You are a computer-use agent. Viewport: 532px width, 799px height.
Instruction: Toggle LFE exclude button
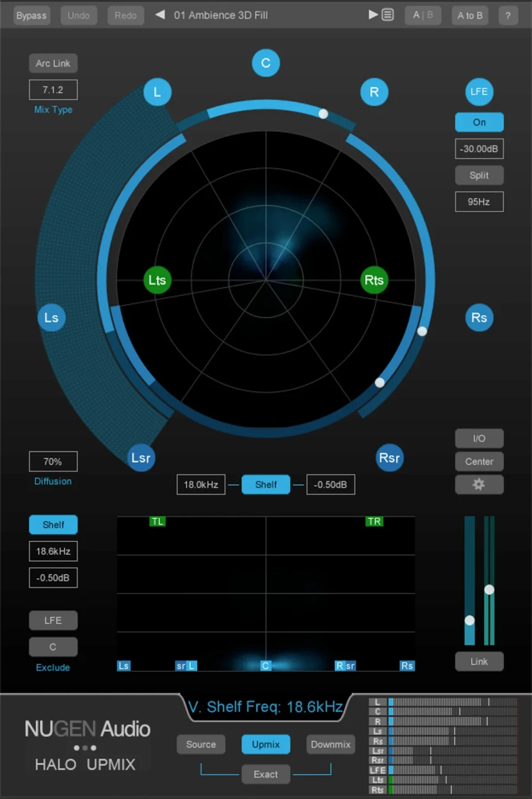pos(53,620)
